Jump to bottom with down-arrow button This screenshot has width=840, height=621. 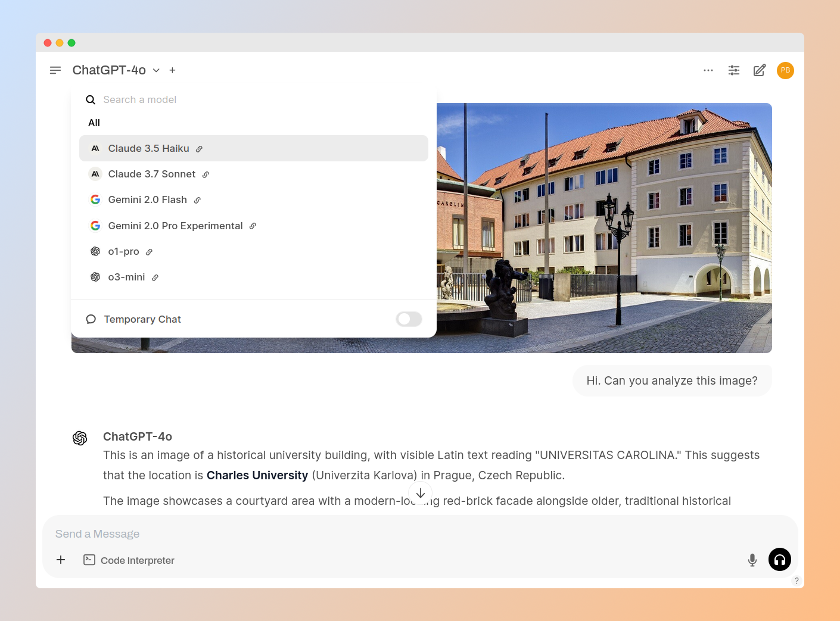(x=421, y=493)
